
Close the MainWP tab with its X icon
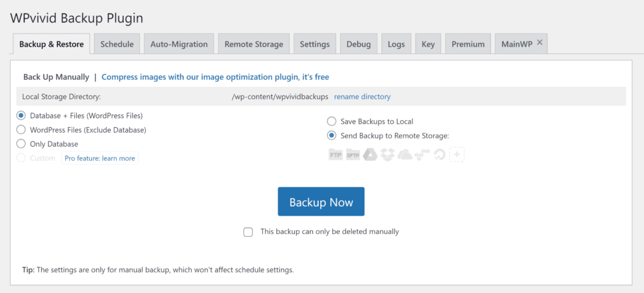[540, 42]
